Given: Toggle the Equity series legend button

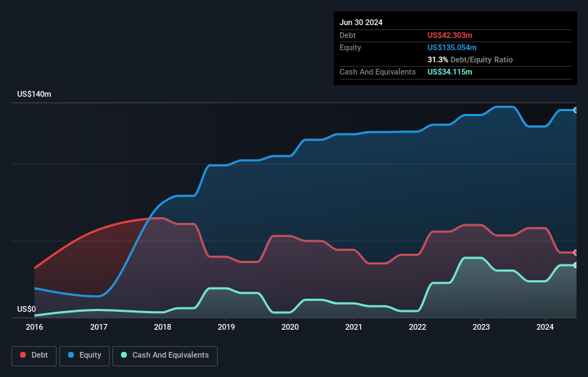Looking at the screenshot, I should (85, 355).
